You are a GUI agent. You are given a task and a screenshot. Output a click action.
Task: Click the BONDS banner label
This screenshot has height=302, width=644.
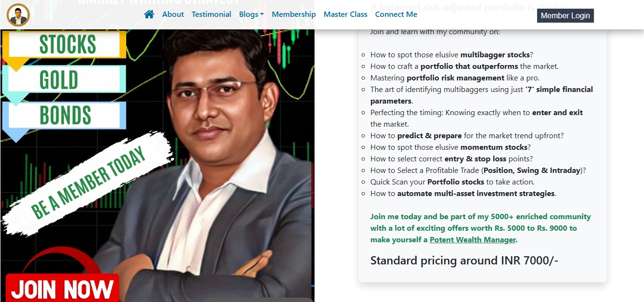(65, 116)
